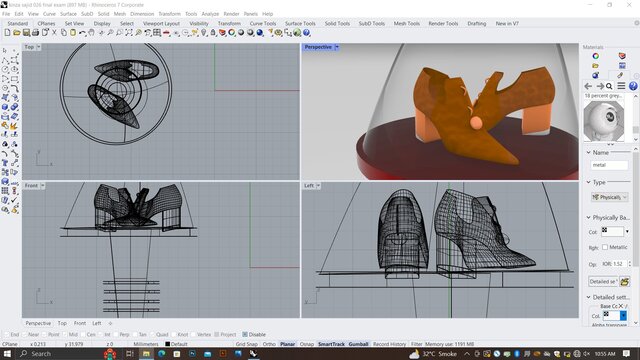Open Help with blue question toolbar icon

point(307,33)
